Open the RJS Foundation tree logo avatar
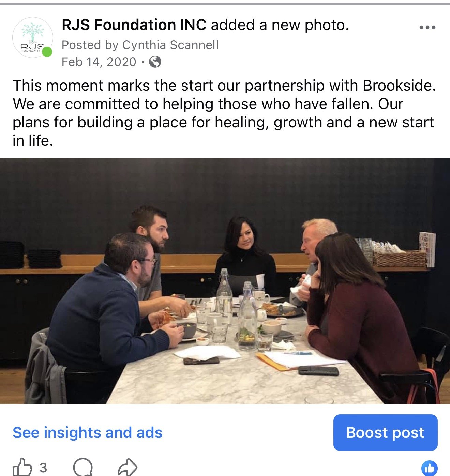Viewport: 450px width, 476px height. [33, 37]
